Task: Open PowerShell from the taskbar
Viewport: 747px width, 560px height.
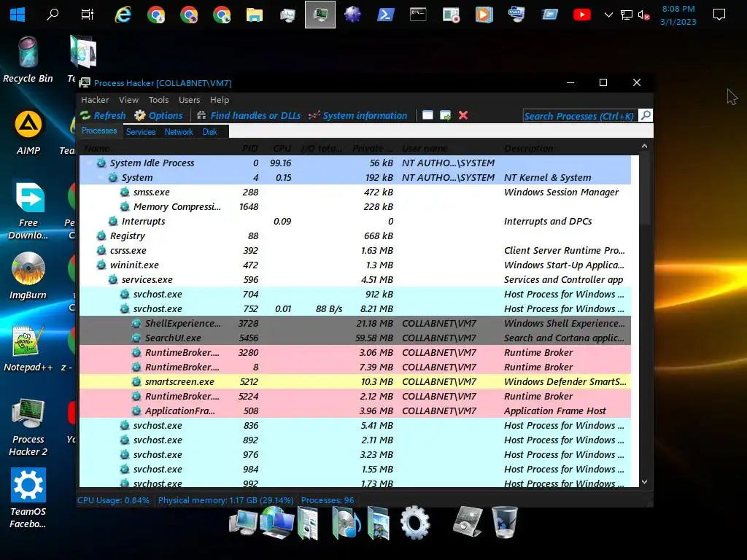Action: click(x=385, y=15)
